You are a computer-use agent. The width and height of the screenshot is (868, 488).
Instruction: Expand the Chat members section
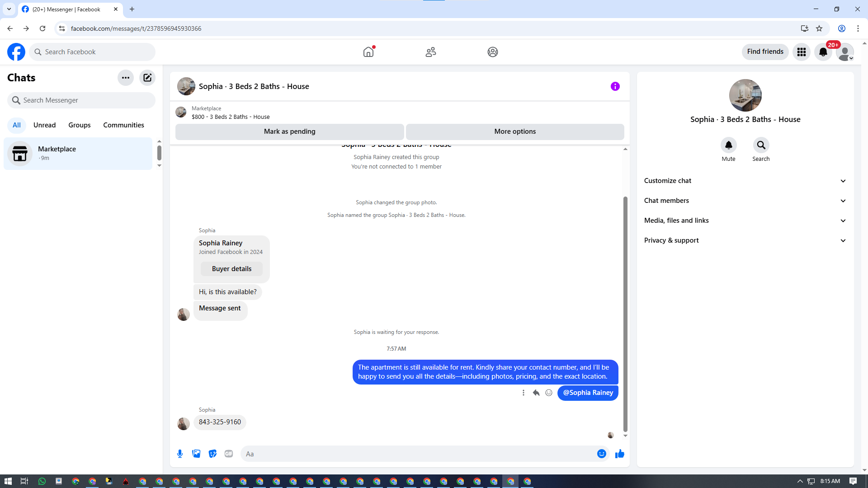745,201
